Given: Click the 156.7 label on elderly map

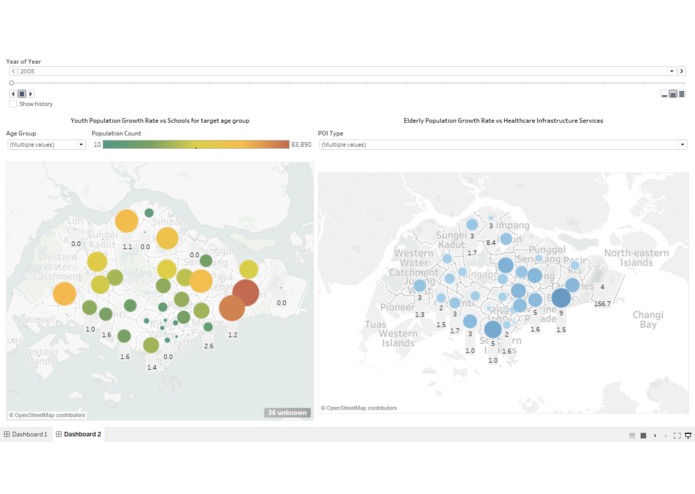Looking at the screenshot, I should [602, 303].
